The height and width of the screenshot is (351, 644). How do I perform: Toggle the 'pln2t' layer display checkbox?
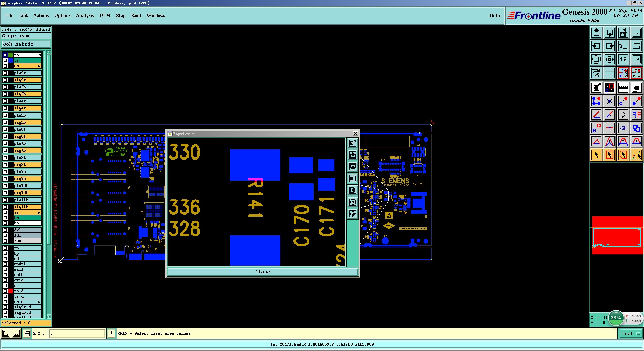tap(5, 73)
